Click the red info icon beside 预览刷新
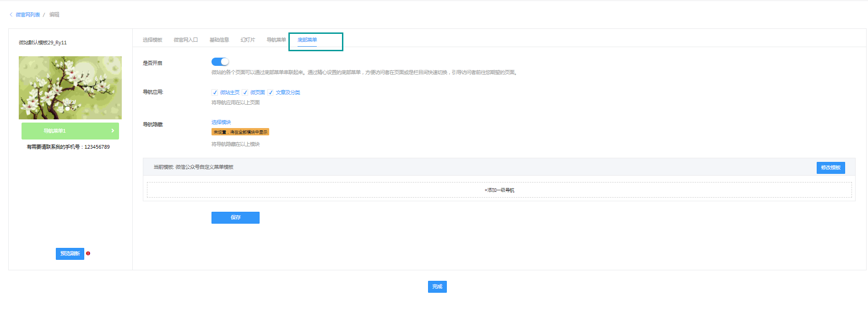This screenshot has height=322, width=868. pos(88,253)
